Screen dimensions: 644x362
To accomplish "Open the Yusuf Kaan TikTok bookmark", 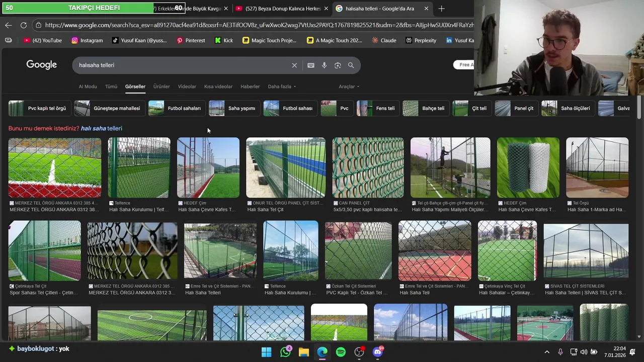I will click(x=139, y=40).
